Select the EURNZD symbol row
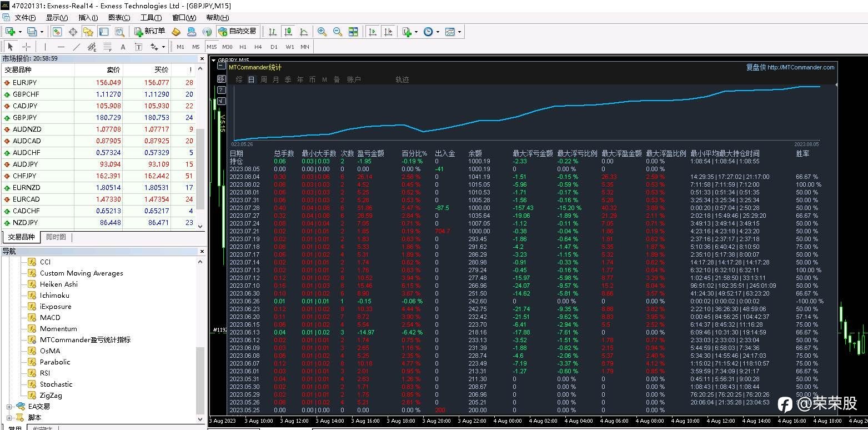This screenshot has width=868, height=430. [x=98, y=187]
